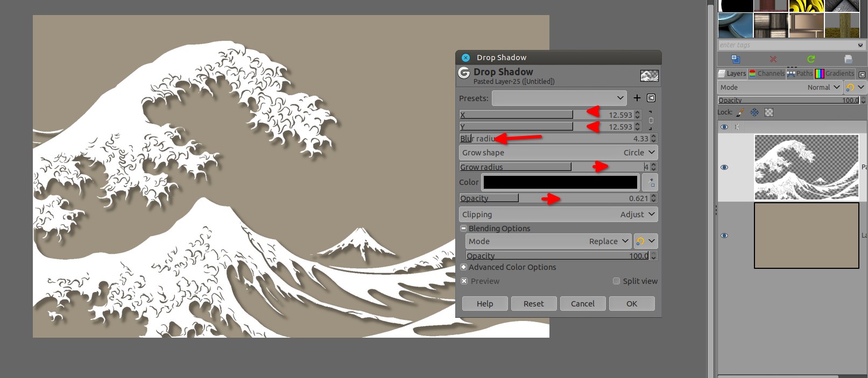Open the Blending Options Mode Replace dropdown
The image size is (868, 378).
(548, 241)
